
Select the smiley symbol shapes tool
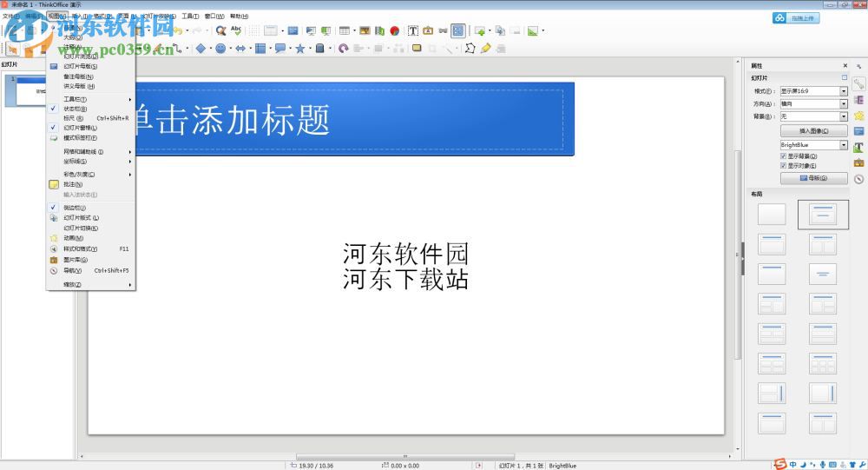(x=220, y=49)
